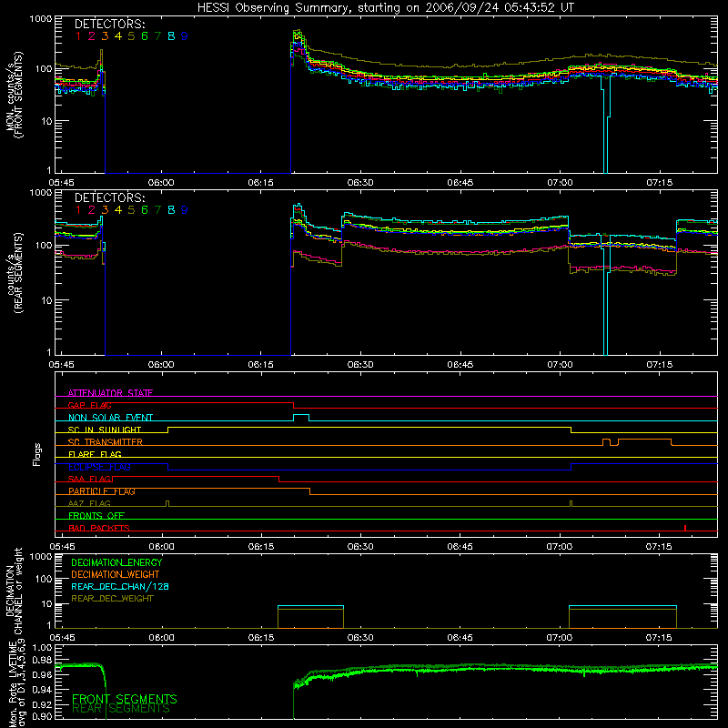Click the DECIMATION_ENERGY legend entry
The image size is (728, 728).
pyautogui.click(x=116, y=562)
